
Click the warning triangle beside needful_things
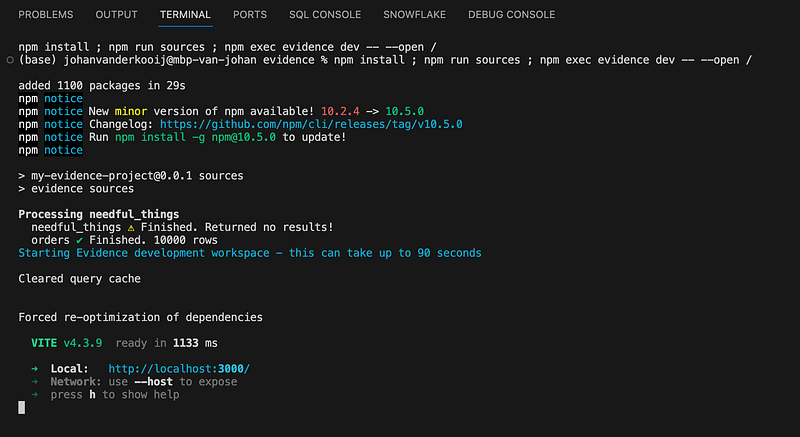click(x=131, y=227)
